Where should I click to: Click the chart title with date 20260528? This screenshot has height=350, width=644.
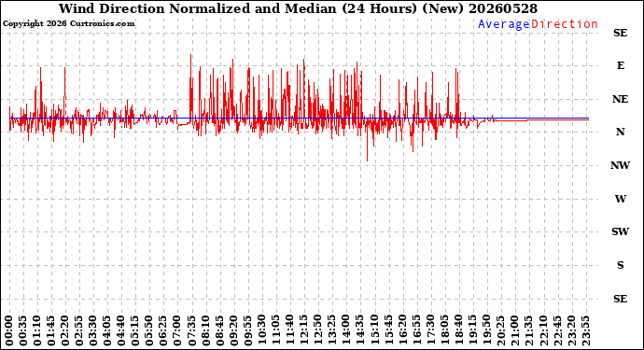pos(298,8)
